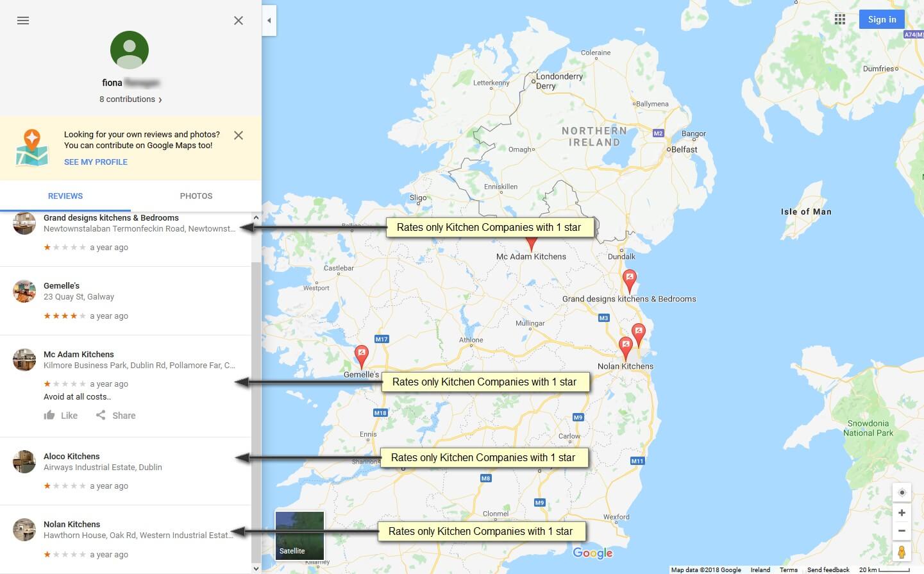Open Mc Adam Kitchens thumbnail photo
Viewport: 924px width, 574px height.
click(24, 360)
